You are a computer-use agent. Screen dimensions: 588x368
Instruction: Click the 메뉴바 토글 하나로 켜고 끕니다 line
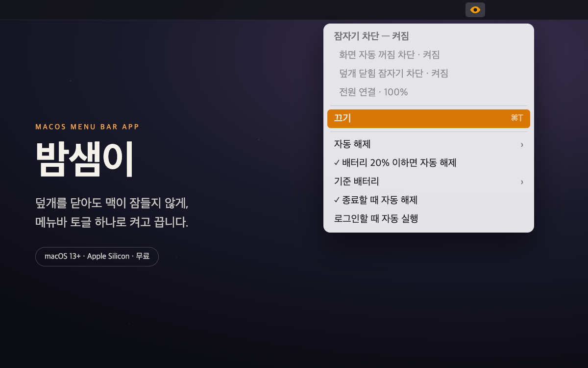112,222
